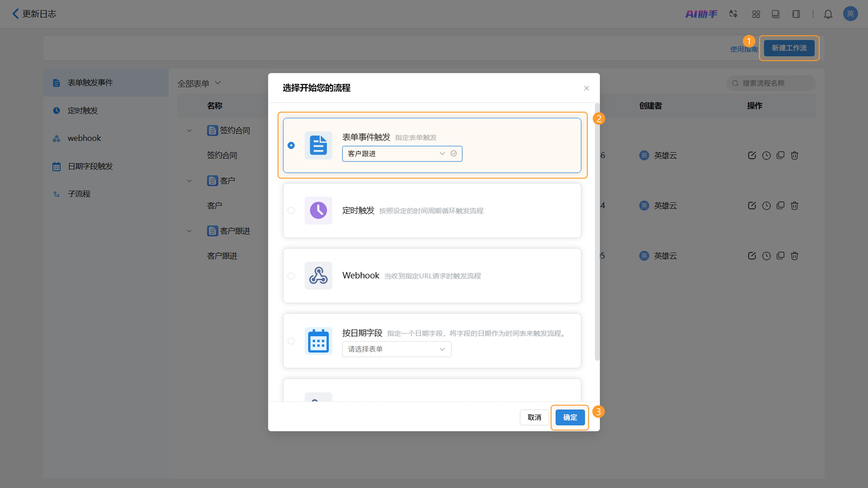Edit the 客户 workflow

tap(752, 206)
